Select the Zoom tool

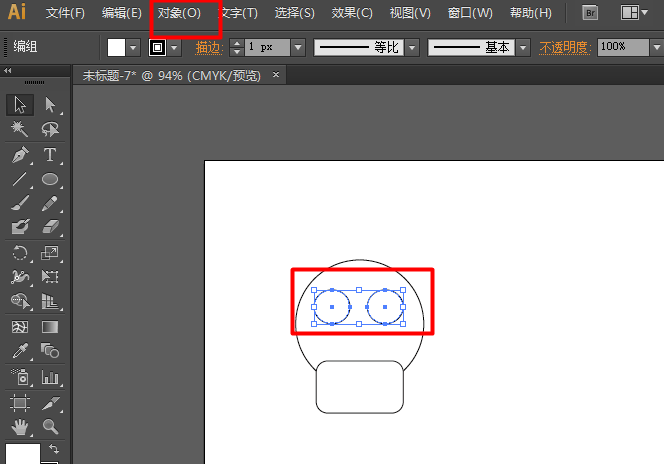50,427
